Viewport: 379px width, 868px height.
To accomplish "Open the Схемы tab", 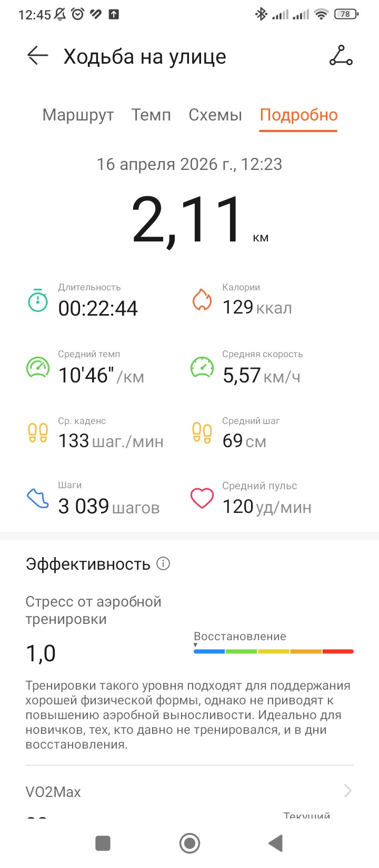I will click(215, 115).
